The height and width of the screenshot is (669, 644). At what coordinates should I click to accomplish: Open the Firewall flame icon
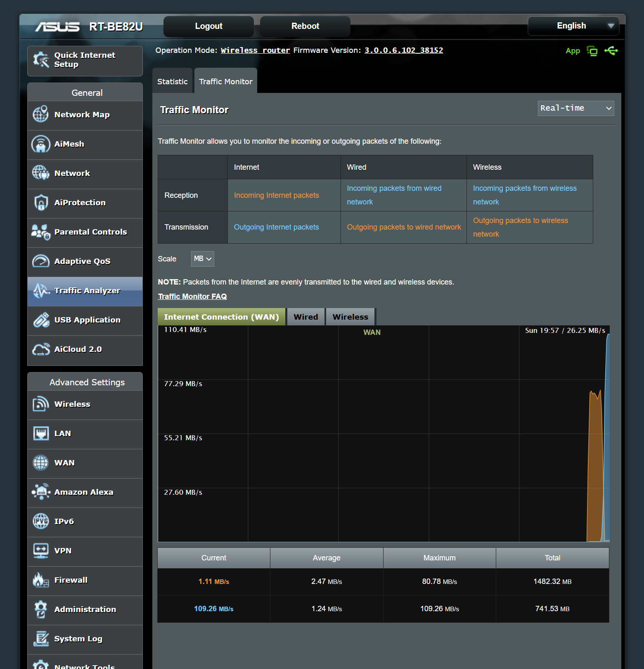point(41,580)
